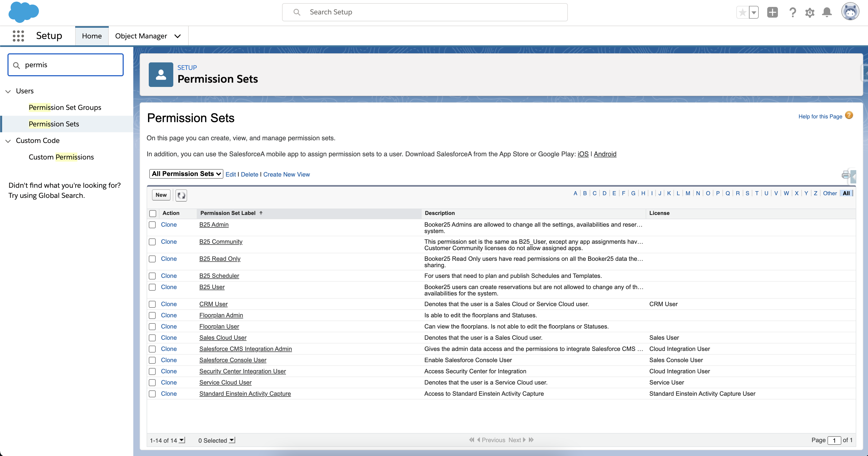This screenshot has width=868, height=456.
Task: Select all rows with header checkbox
Action: [x=153, y=213]
